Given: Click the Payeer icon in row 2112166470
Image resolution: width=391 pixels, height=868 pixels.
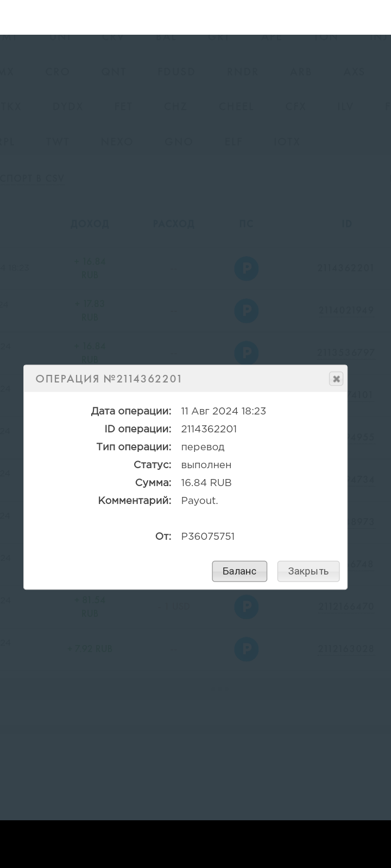Looking at the screenshot, I should pos(247,607).
